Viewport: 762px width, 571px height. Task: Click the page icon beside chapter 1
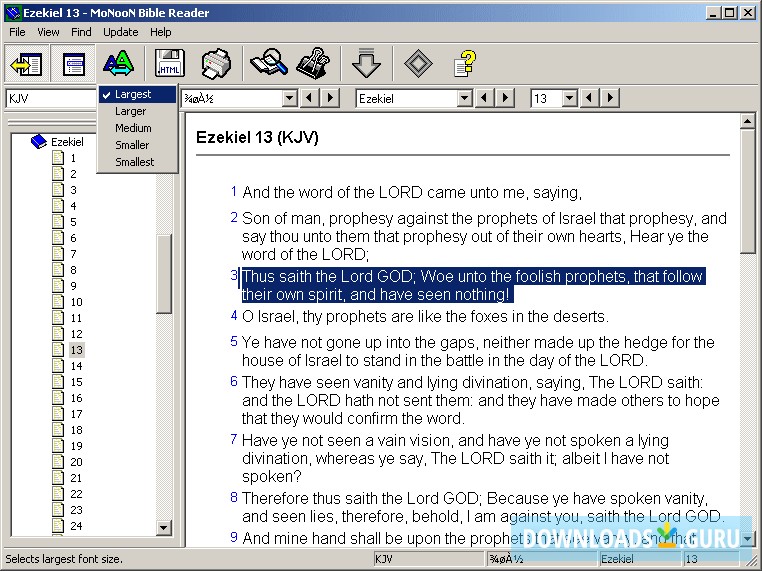tap(58, 158)
